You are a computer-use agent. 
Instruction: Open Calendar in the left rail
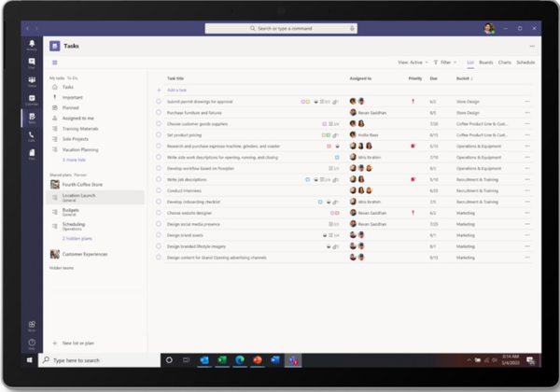point(32,100)
